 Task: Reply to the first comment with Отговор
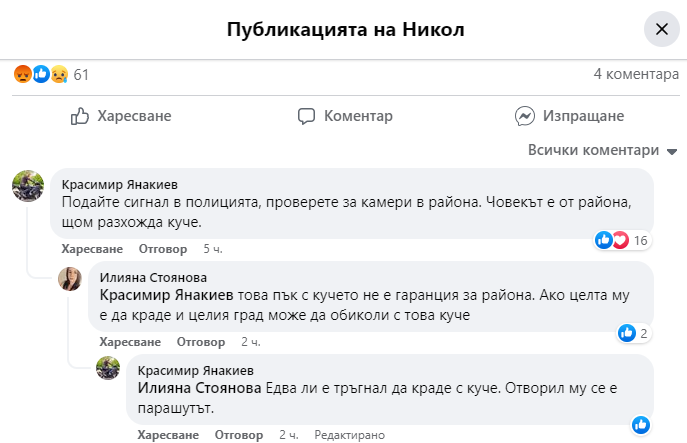tap(162, 248)
